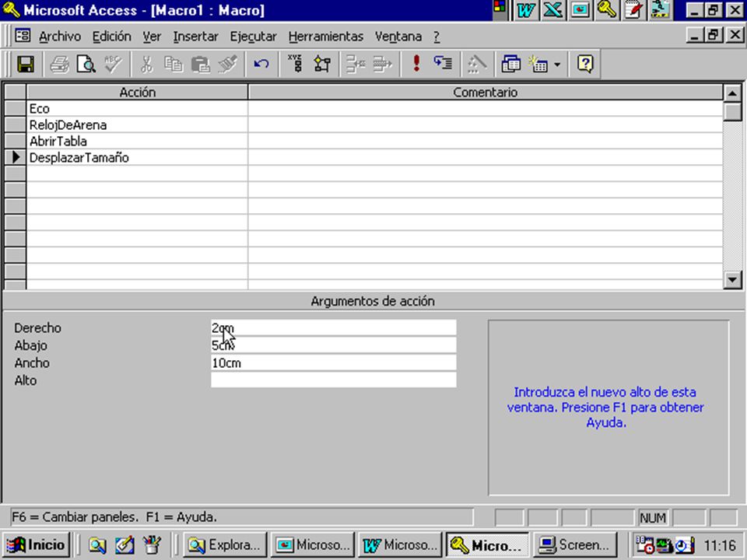Open the macro window control menu icon
The height and width of the screenshot is (560, 747).
coord(22,36)
